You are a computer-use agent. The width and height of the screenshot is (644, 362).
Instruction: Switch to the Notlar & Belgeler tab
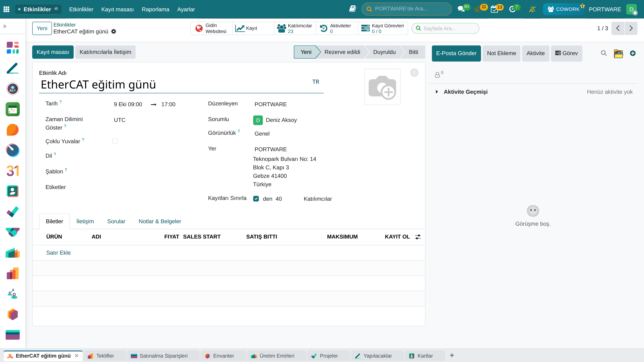click(160, 221)
